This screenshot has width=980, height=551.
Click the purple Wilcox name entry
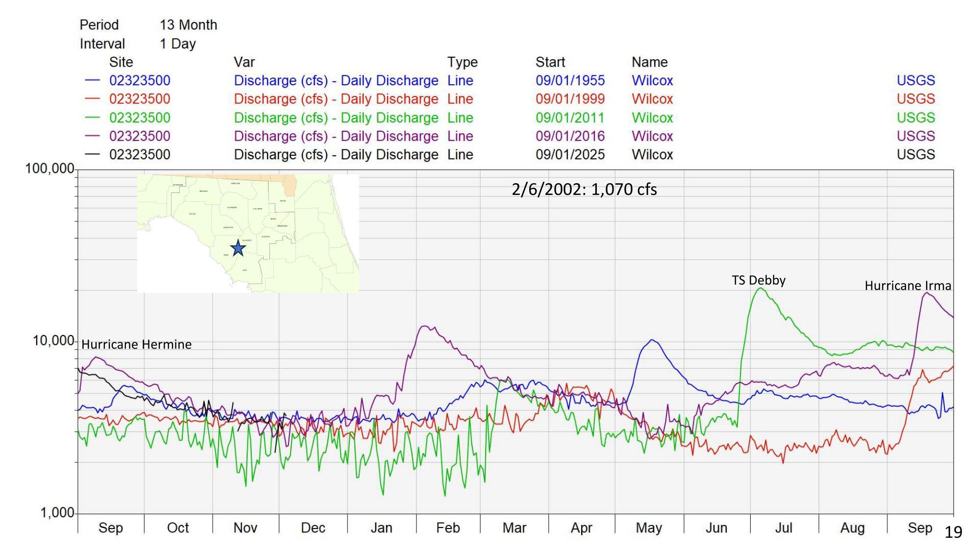coord(652,136)
